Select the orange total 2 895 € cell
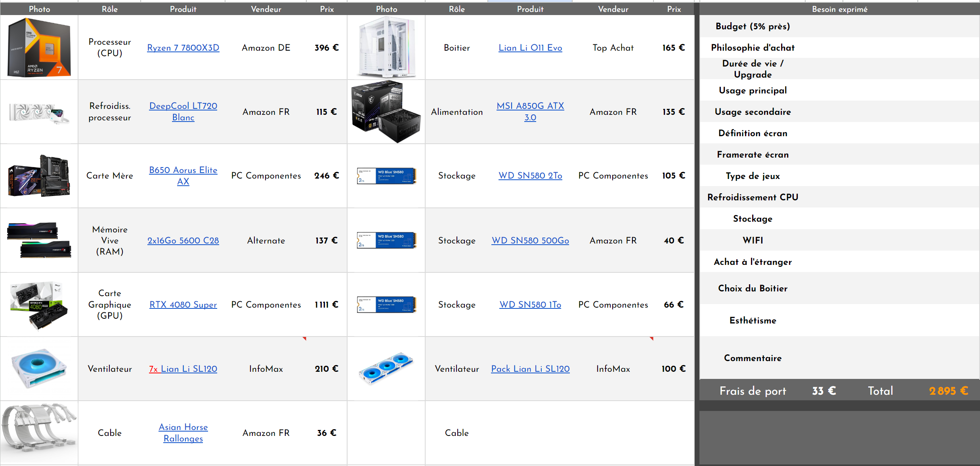Image resolution: width=980 pixels, height=466 pixels. [948, 391]
